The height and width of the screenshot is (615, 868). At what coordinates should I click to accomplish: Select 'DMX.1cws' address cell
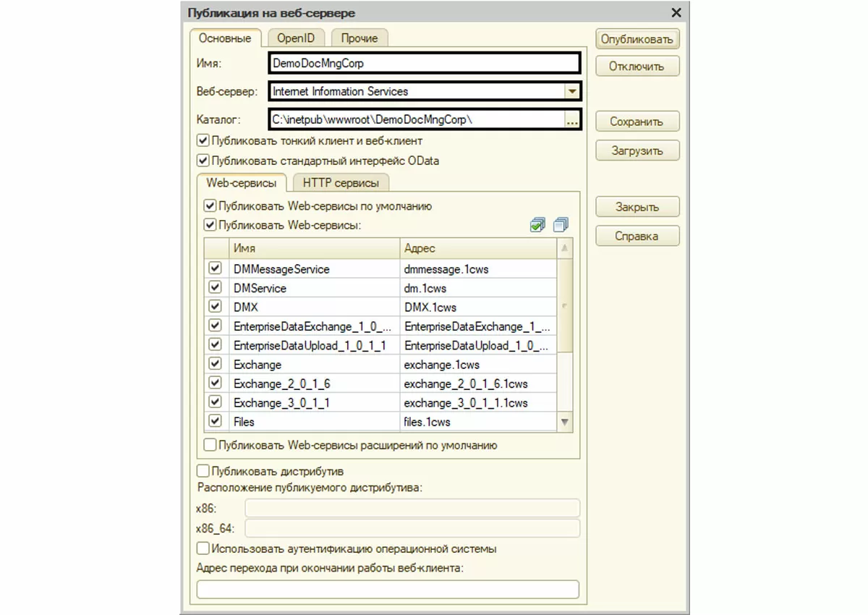(x=479, y=307)
